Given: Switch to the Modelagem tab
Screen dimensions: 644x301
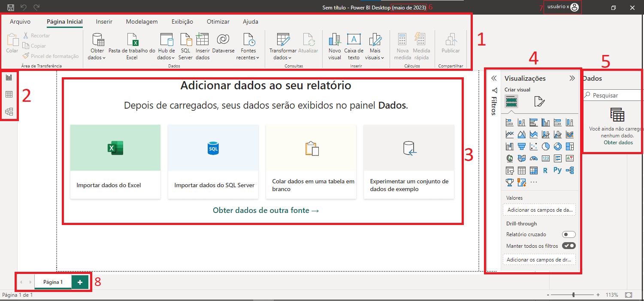Looking at the screenshot, I should click(142, 21).
